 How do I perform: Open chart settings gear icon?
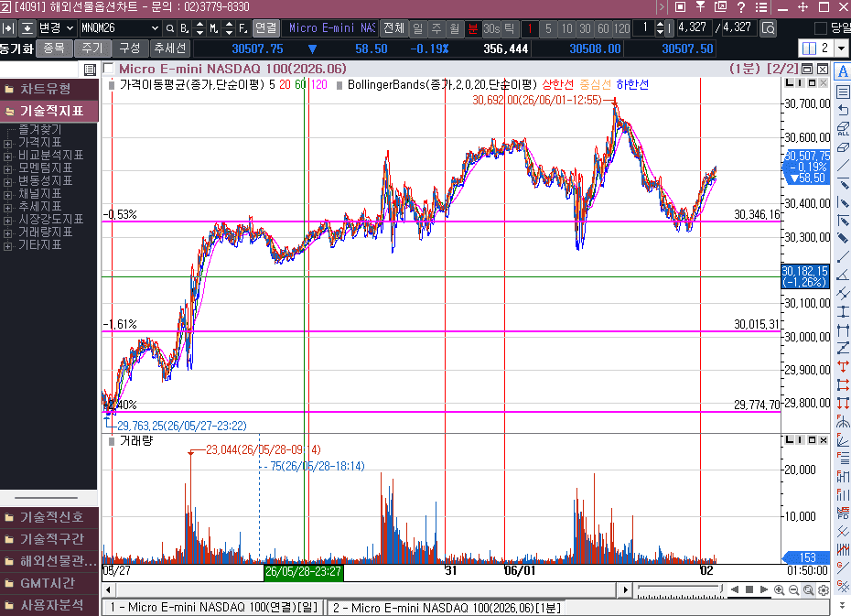point(823,590)
